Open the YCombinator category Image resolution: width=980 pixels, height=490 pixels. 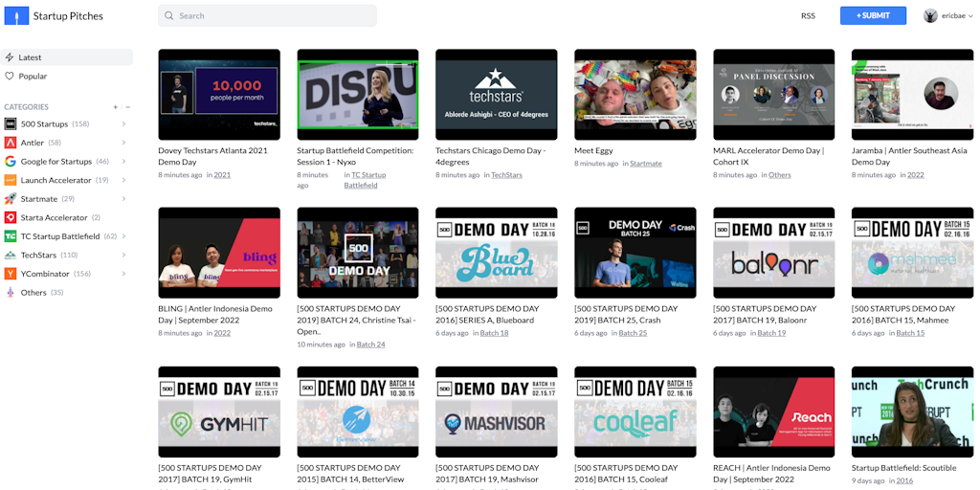47,274
